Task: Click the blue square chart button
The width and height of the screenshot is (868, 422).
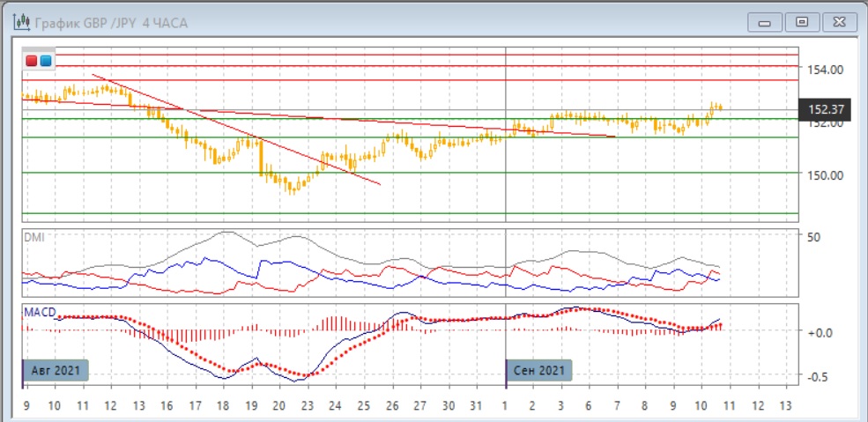Action: tap(46, 61)
